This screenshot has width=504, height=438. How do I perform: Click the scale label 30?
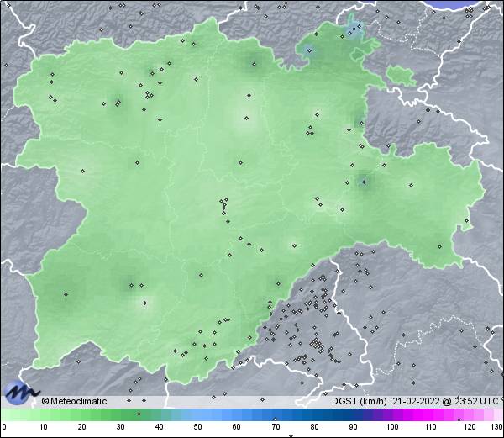coord(120,427)
